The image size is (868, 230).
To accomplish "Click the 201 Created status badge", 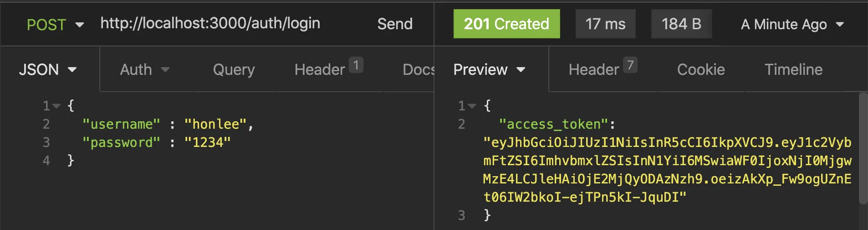I will (506, 24).
